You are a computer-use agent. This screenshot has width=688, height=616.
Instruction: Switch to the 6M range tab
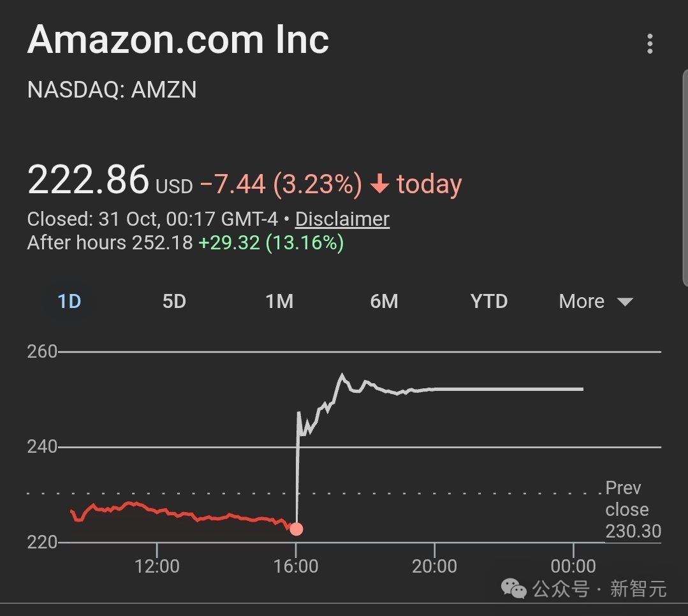coord(384,301)
